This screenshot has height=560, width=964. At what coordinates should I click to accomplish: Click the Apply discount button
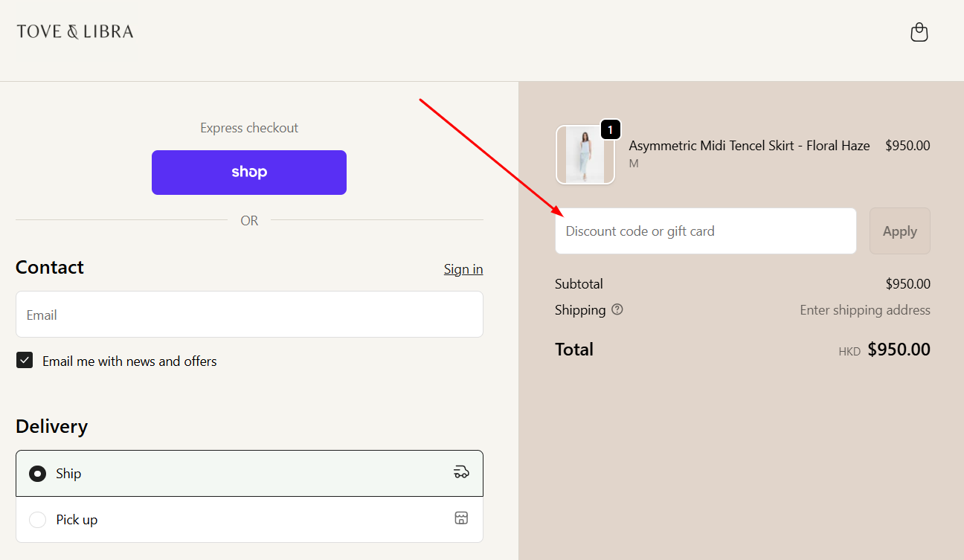pos(899,231)
